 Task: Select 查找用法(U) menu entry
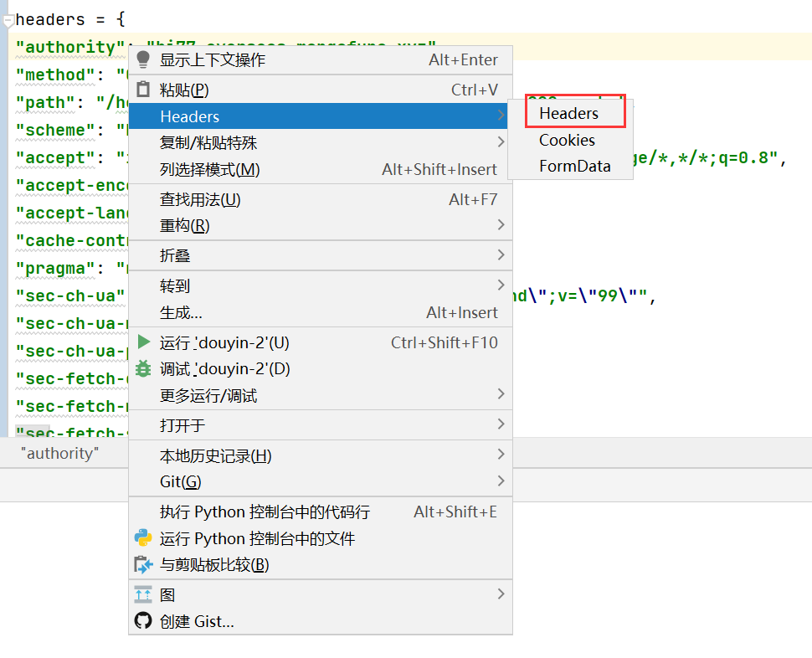tap(200, 199)
